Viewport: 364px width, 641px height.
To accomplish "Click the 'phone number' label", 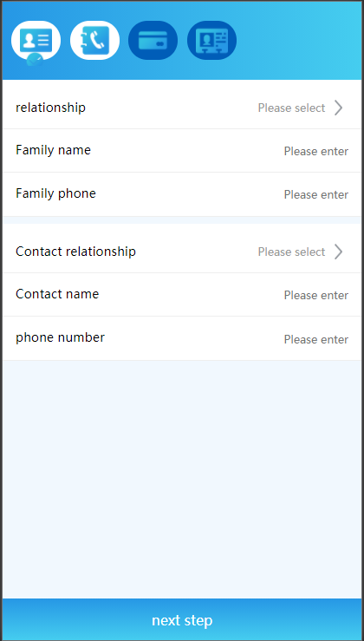I will [x=60, y=337].
